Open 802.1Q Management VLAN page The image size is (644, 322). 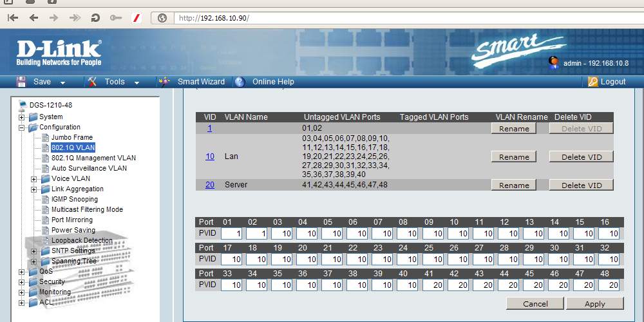pyautogui.click(x=93, y=158)
